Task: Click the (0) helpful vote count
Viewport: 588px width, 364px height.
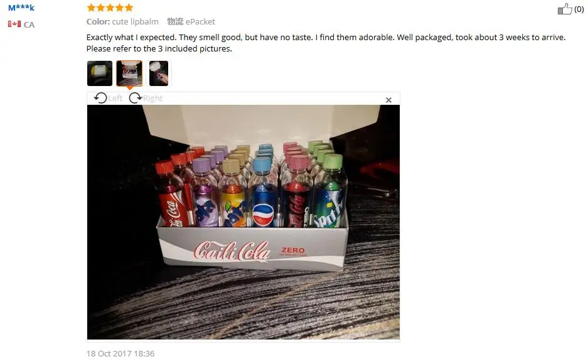Action: pos(579,9)
